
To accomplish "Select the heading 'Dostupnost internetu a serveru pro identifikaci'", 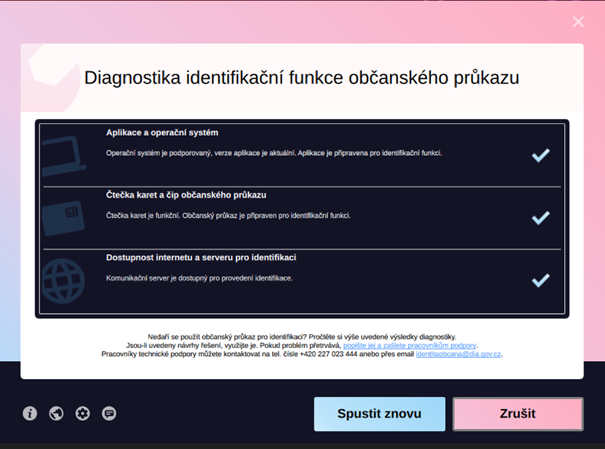I will tap(201, 258).
